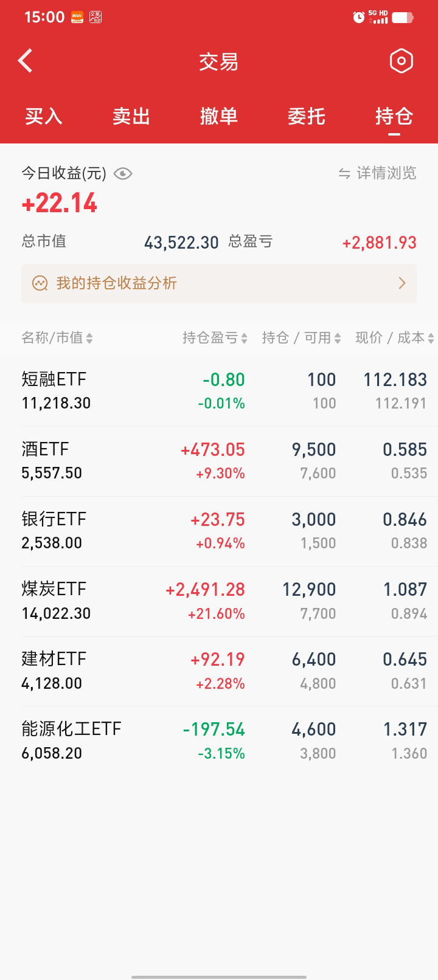Tap the holdings analysis chart icon
Image resolution: width=438 pixels, height=980 pixels.
40,283
